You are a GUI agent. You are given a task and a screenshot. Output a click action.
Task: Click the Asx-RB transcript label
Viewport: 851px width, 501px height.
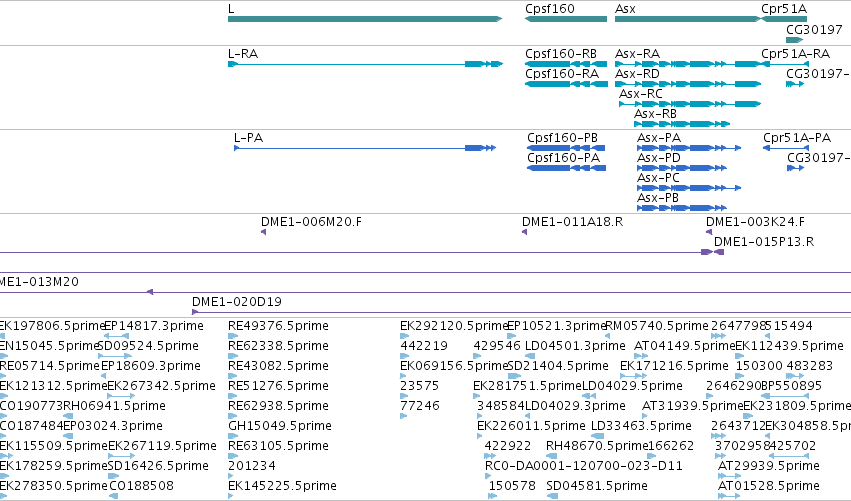[x=655, y=114]
